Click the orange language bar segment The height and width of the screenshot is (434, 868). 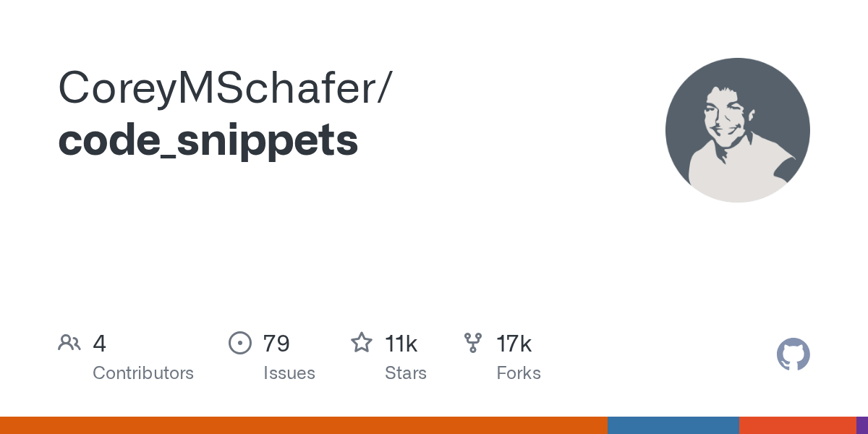coord(304,425)
